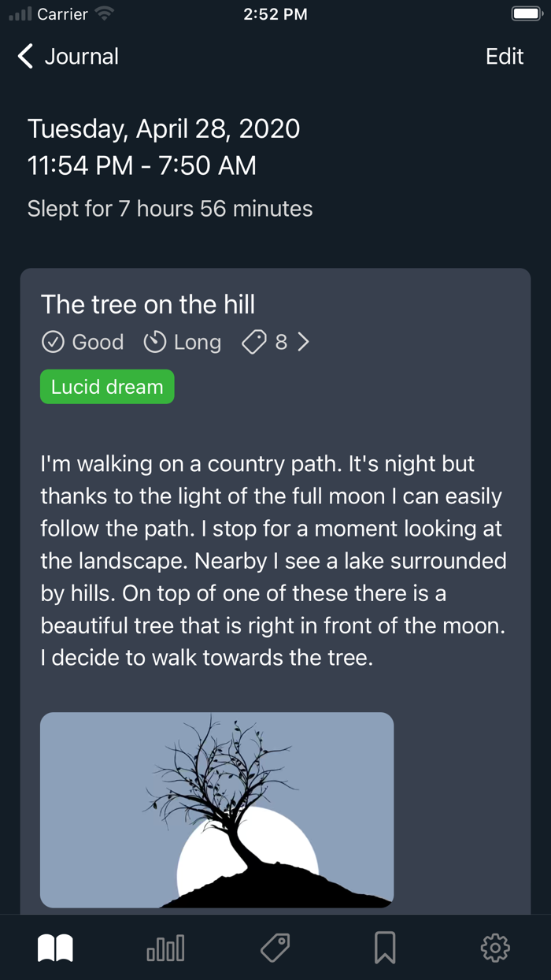Tap the Slept for 7 hours 56 minutes text
This screenshot has height=980, width=551.
coord(169,208)
